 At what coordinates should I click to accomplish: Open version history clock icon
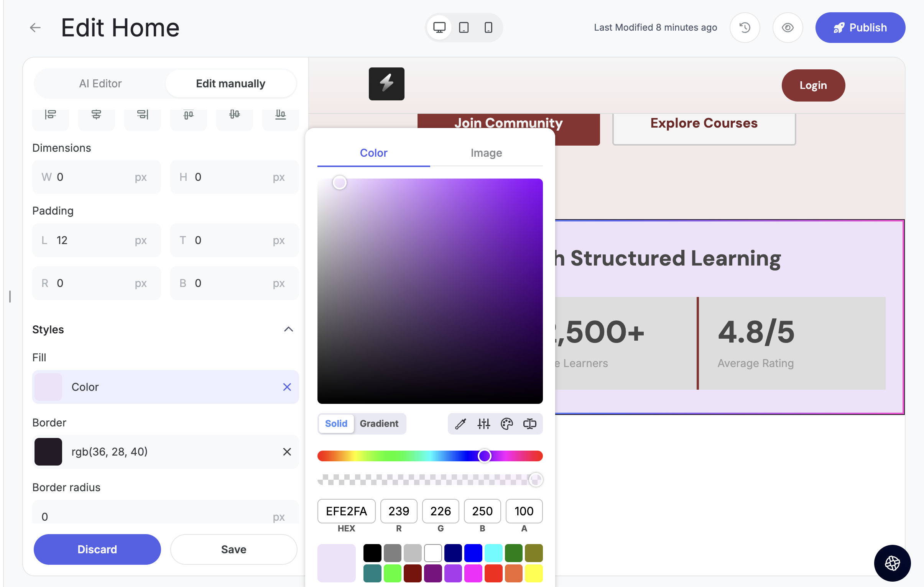point(745,28)
